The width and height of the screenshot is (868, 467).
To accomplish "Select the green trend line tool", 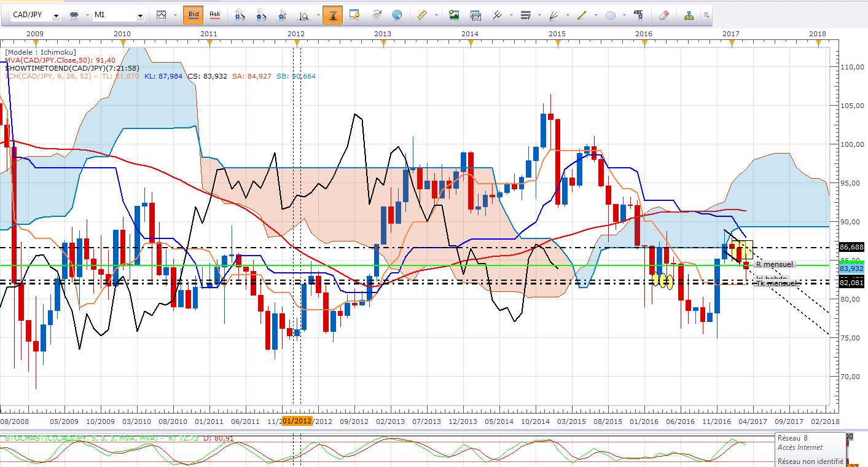I will point(582,15).
